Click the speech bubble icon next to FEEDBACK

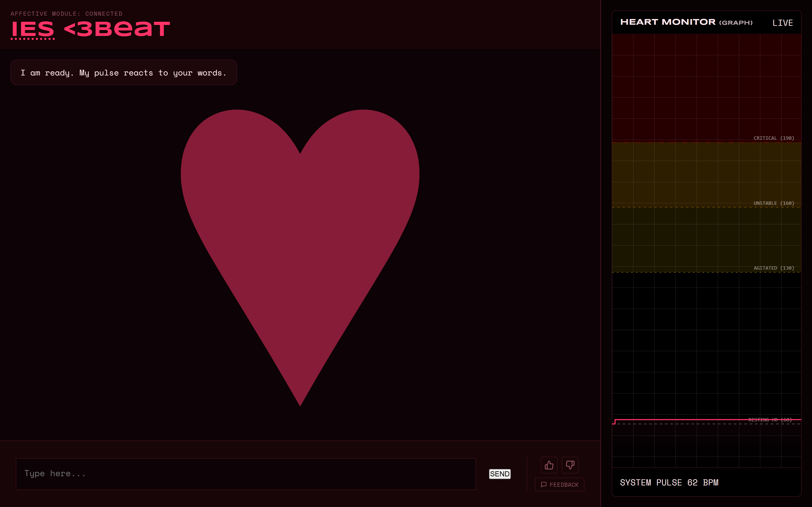(544, 485)
